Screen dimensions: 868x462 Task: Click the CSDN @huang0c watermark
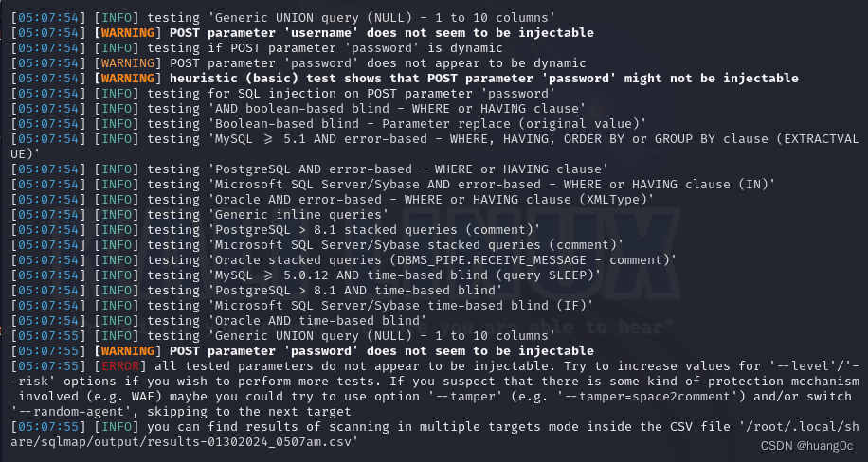(806, 446)
